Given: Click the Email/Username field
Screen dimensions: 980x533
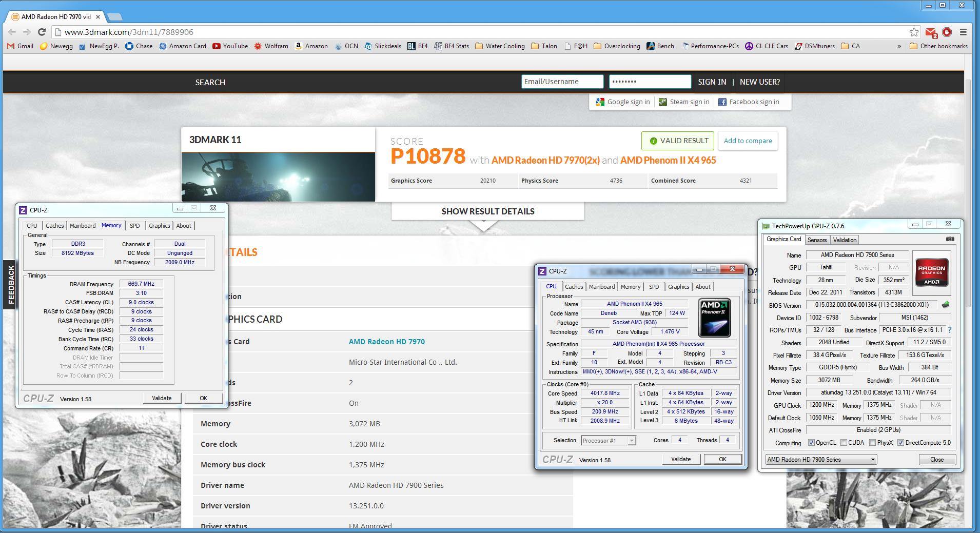Looking at the screenshot, I should pos(562,82).
